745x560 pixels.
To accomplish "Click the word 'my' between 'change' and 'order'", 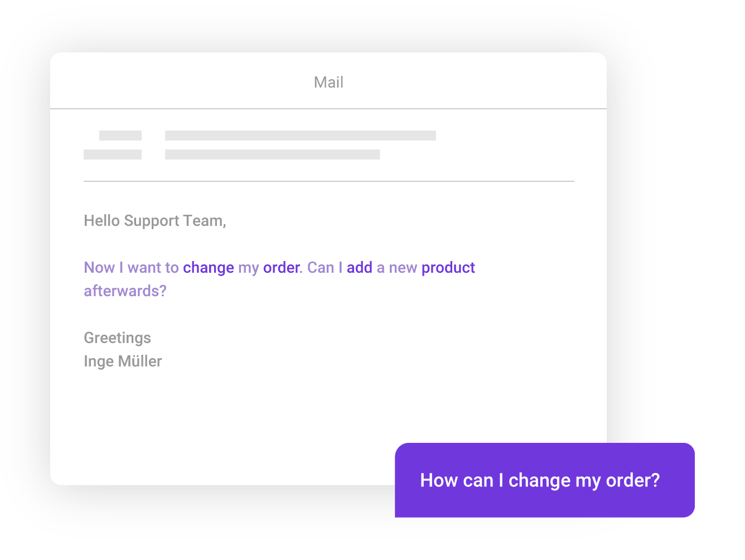I will 249,269.
